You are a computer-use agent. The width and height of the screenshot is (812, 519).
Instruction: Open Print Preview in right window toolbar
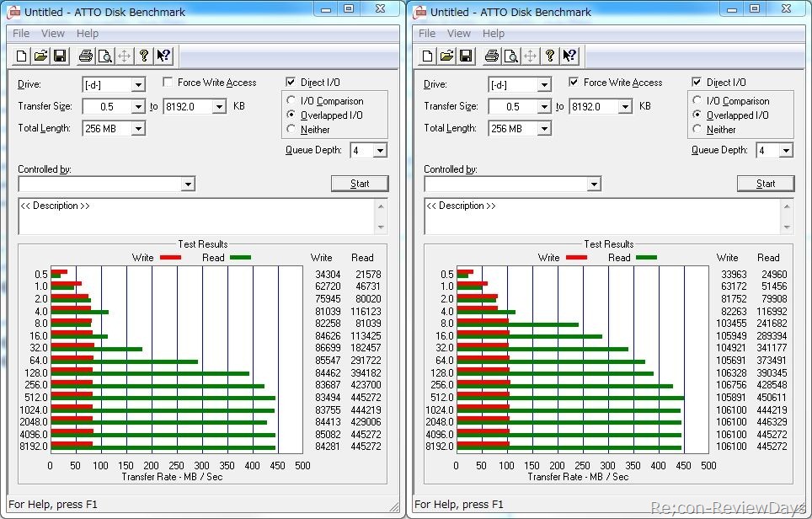pyautogui.click(x=510, y=56)
